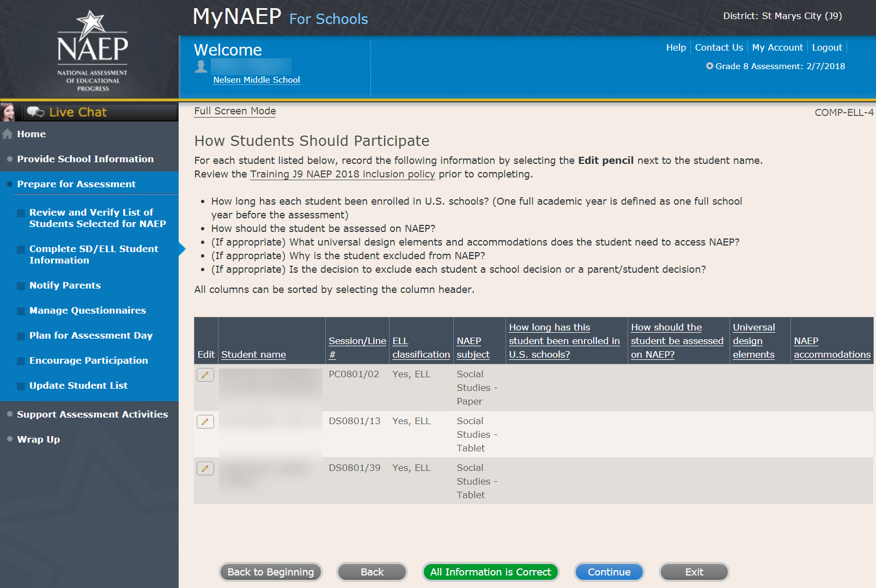The height and width of the screenshot is (588, 876).
Task: Collapse Prepare for Assessment section
Action: (76, 184)
